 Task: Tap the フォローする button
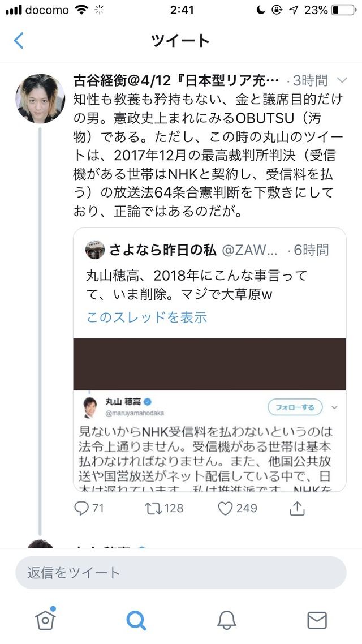pos(295,407)
